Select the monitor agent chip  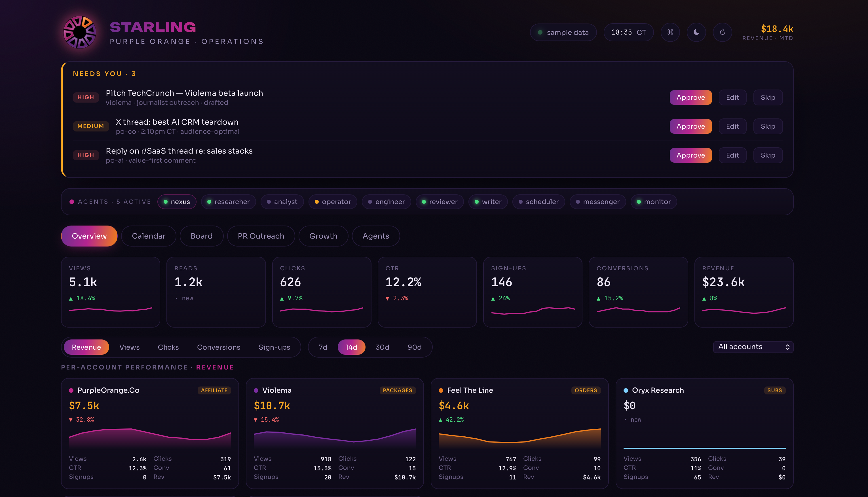pyautogui.click(x=654, y=202)
